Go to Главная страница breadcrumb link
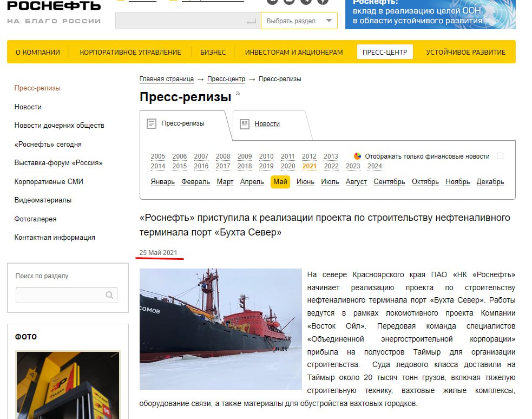Screen dimensions: 532x419 coord(166,79)
